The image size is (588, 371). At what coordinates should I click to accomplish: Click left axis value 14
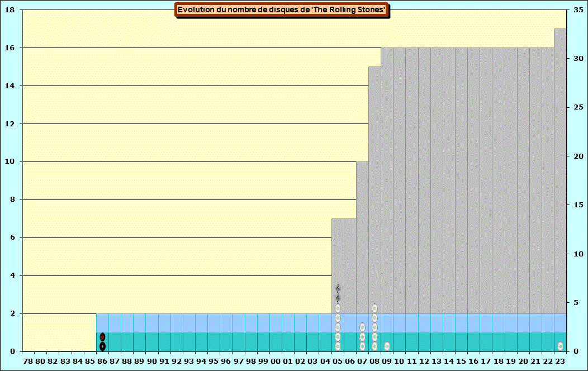tap(10, 86)
